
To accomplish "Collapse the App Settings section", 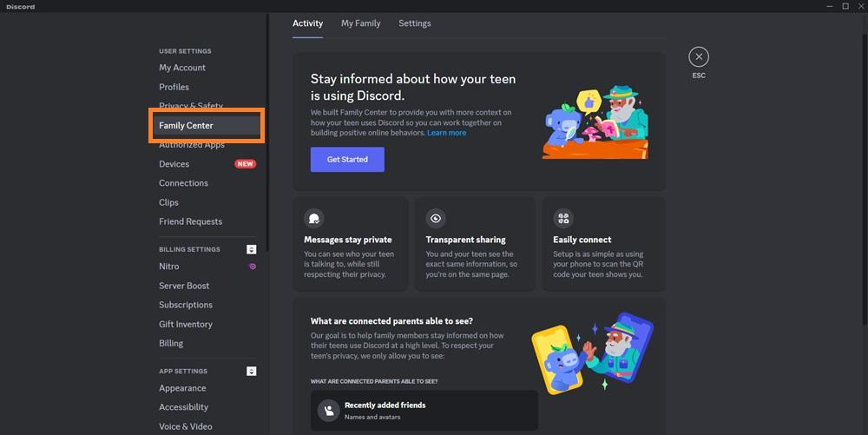I will [252, 371].
